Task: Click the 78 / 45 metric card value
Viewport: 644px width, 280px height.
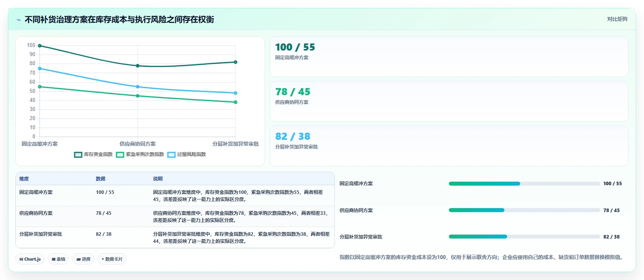Action: (293, 92)
